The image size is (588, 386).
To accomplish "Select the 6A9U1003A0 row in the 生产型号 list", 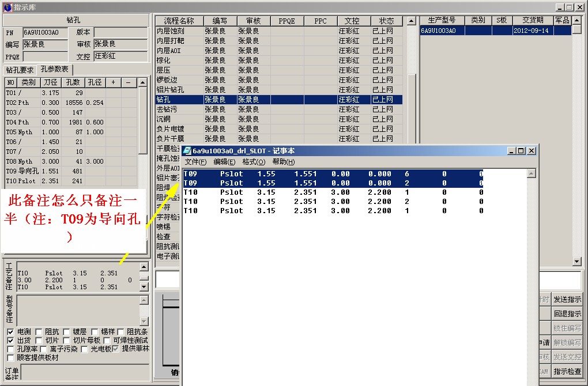I will pyautogui.click(x=495, y=31).
